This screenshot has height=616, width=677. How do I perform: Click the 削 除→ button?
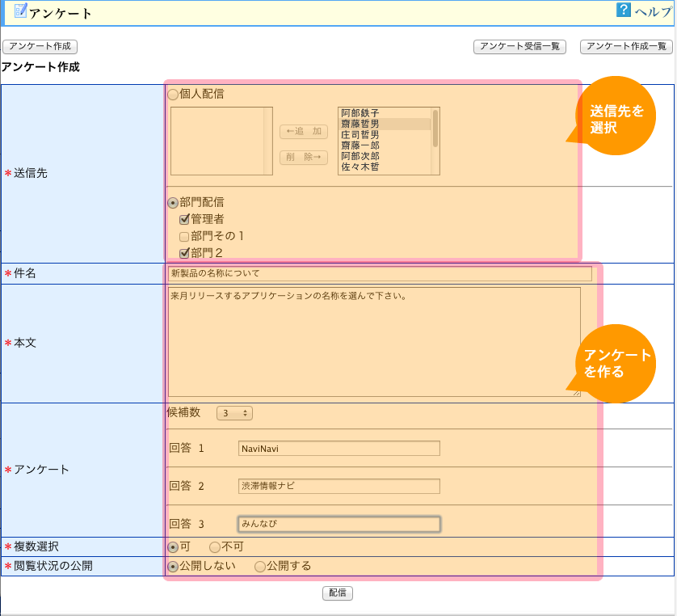tap(304, 158)
